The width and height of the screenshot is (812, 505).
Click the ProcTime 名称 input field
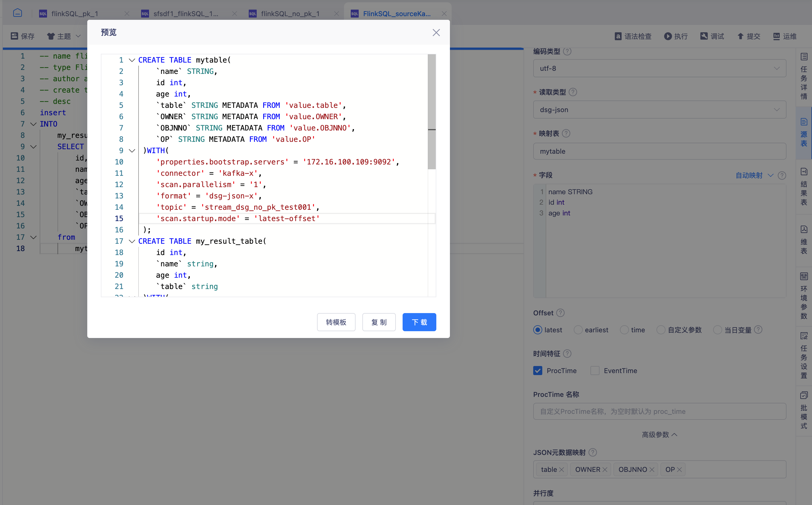(659, 411)
